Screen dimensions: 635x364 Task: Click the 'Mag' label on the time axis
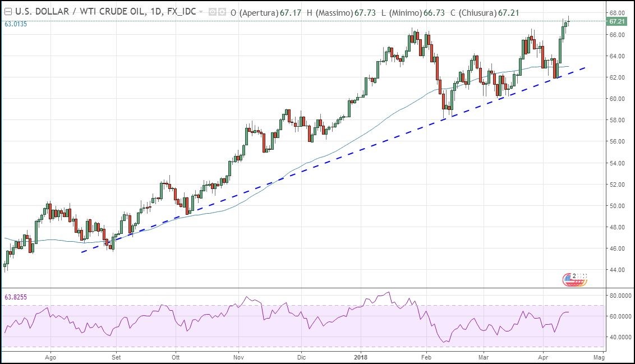[x=599, y=356]
